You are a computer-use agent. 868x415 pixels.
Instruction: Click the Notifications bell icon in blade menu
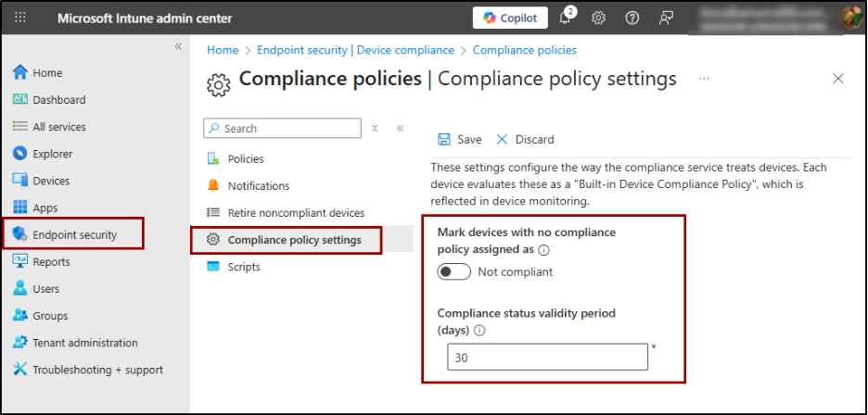pyautogui.click(x=213, y=185)
